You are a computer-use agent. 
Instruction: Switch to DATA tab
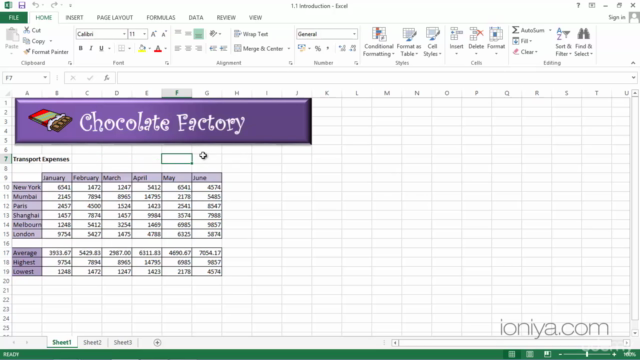[196, 18]
